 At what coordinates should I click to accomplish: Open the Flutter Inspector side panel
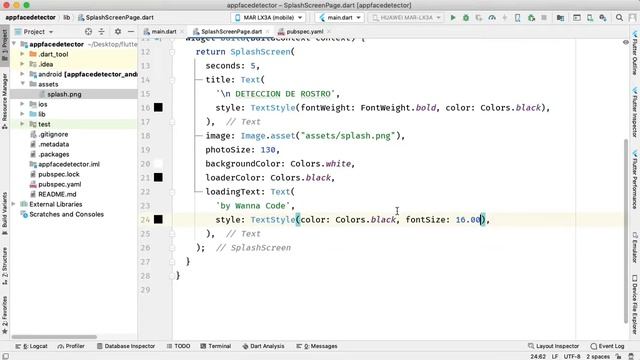(635, 112)
